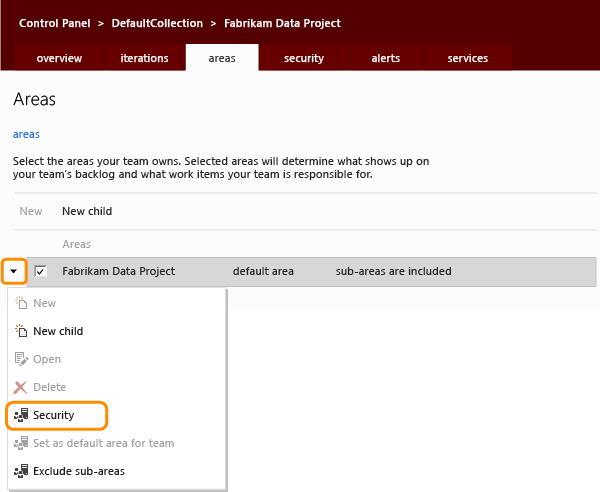Click the greyed New toolbar button
This screenshot has width=600, height=492.
(x=31, y=211)
